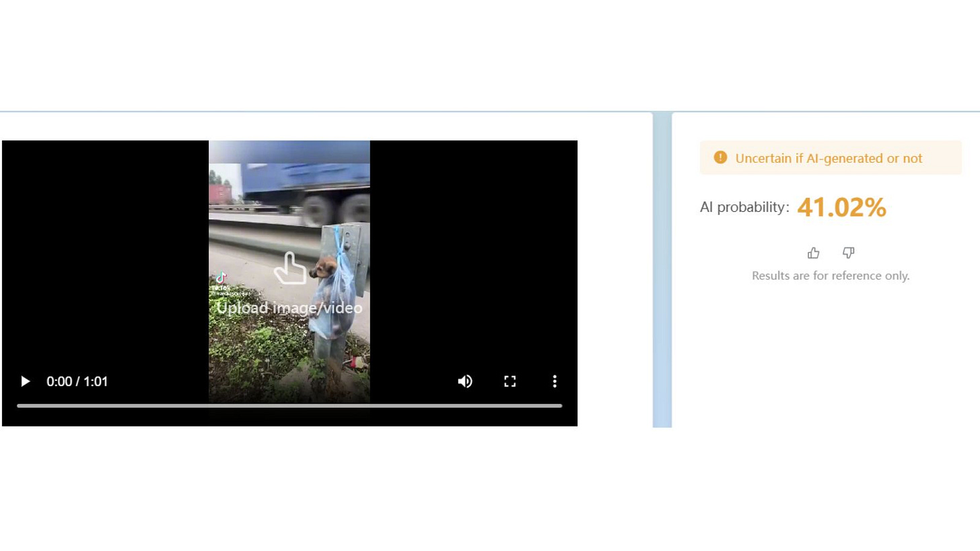Click the Upload image/video hand pointer icon
Viewport: 980px width, 551px height.
(x=290, y=268)
